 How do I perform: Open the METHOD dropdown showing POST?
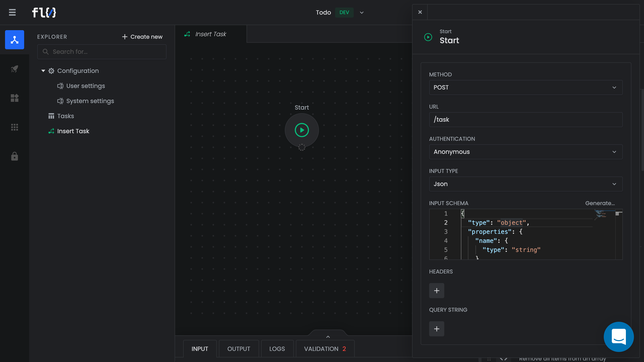pyautogui.click(x=526, y=87)
